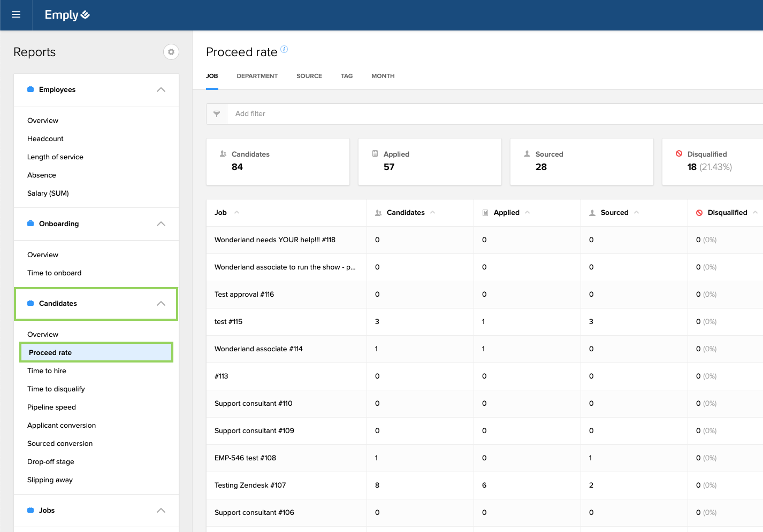
Task: Click the Employees section briefcase icon
Action: 30,89
